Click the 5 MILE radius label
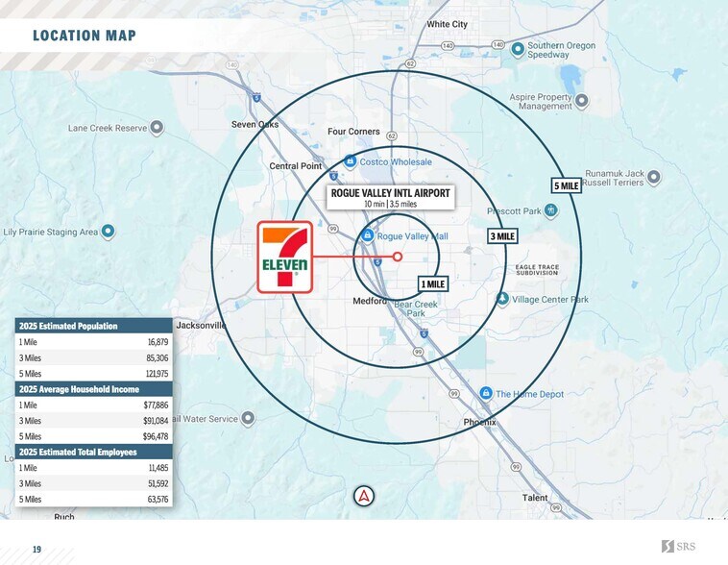728x565 pixels. tap(566, 185)
